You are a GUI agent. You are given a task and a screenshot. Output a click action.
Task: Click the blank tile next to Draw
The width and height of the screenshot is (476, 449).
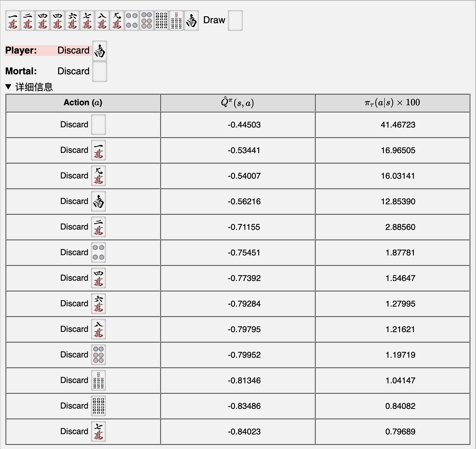pyautogui.click(x=235, y=21)
